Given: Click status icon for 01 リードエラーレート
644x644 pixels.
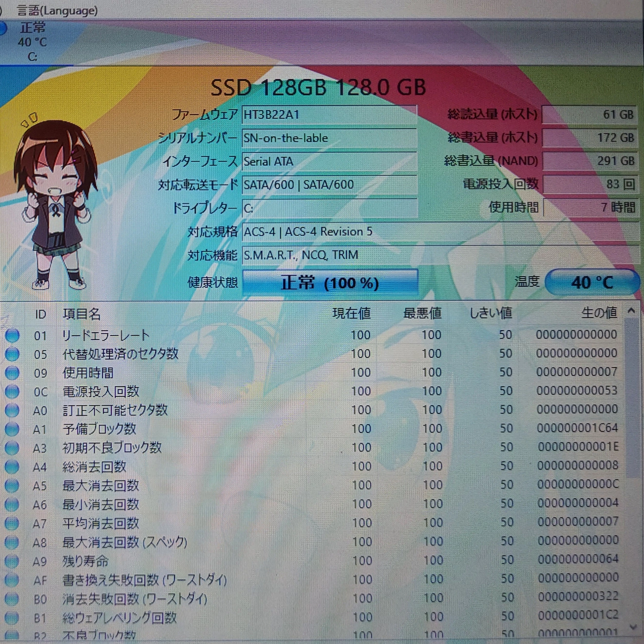Looking at the screenshot, I should (x=12, y=336).
